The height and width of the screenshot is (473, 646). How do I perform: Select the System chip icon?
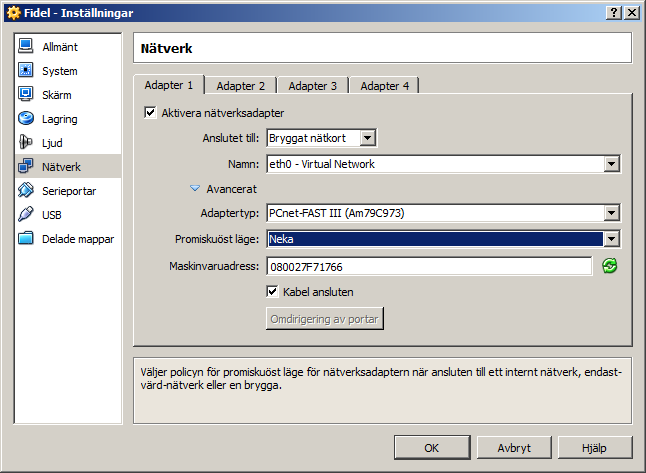[x=26, y=71]
